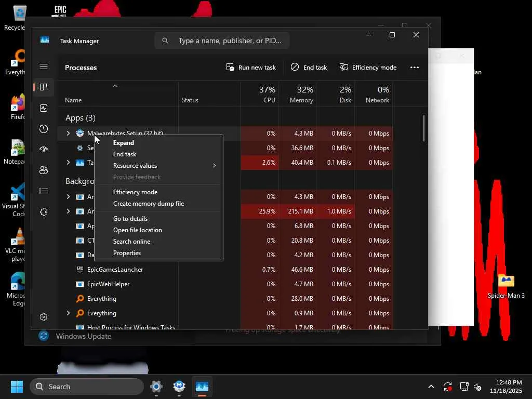
Task: Toggle sort direction arrow above Name
Action: 115,86
